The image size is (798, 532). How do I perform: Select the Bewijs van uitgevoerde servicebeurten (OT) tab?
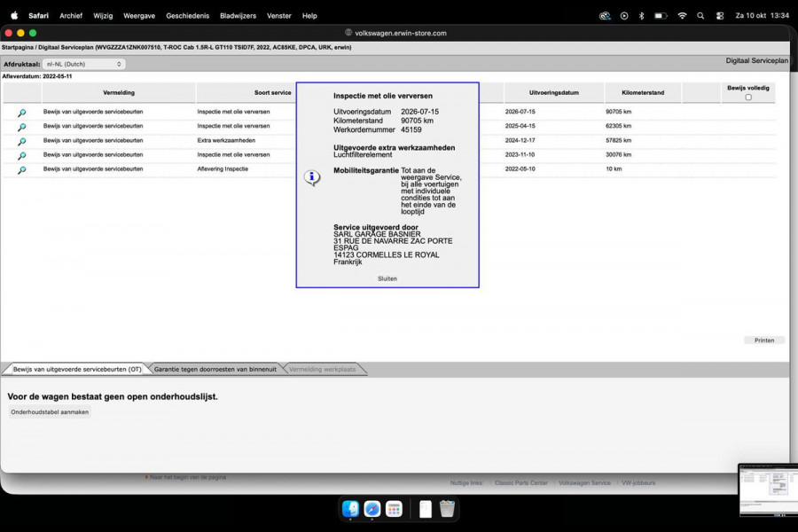pos(77,369)
